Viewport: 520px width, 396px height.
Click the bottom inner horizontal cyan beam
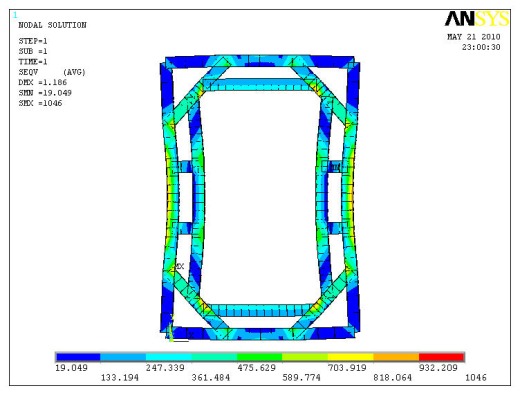pyautogui.click(x=260, y=310)
